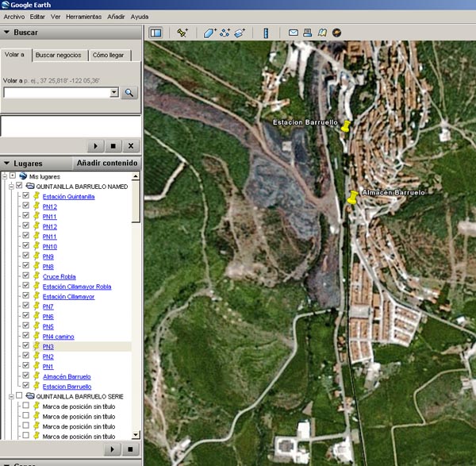476x466 pixels.
Task: Enable the QUINTANILLA BARRUELO SERIE folder checkbox
Action: [18, 395]
